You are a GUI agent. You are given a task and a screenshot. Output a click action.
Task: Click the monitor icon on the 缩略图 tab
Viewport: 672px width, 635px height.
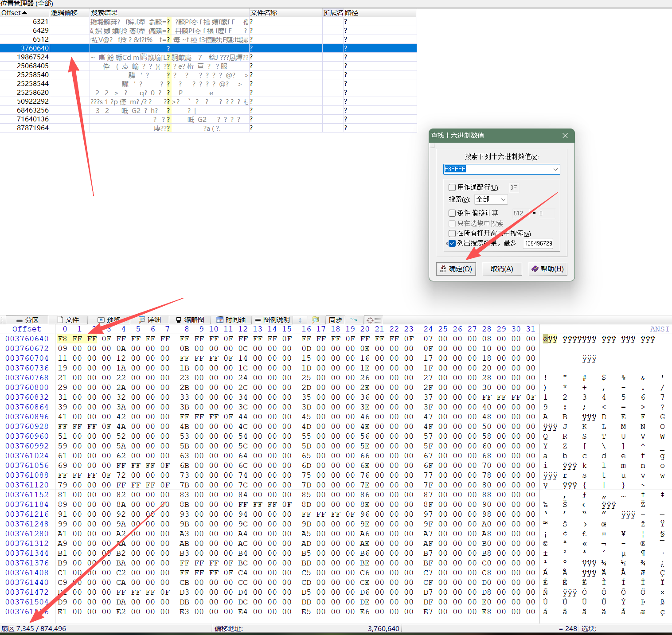(x=179, y=320)
